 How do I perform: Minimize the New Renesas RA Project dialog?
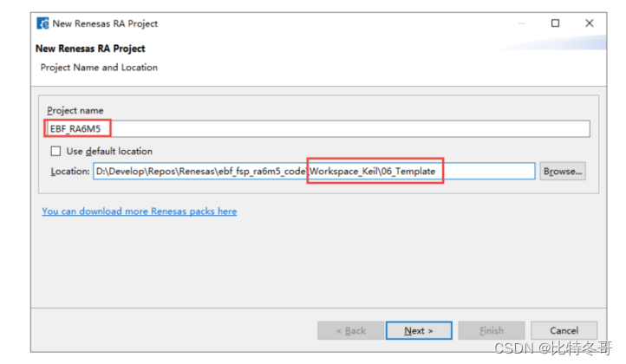[x=522, y=23]
